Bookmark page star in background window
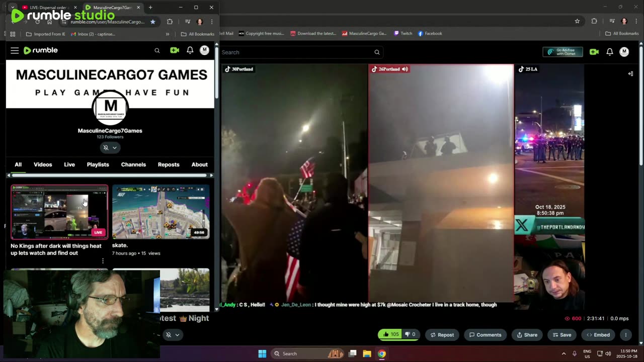This screenshot has width=644, height=362. pos(577,21)
